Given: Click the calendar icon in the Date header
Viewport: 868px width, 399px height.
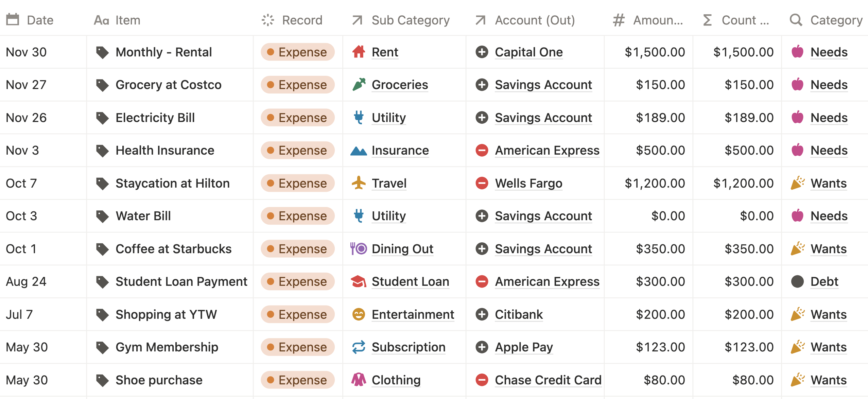Looking at the screenshot, I should click(12, 20).
